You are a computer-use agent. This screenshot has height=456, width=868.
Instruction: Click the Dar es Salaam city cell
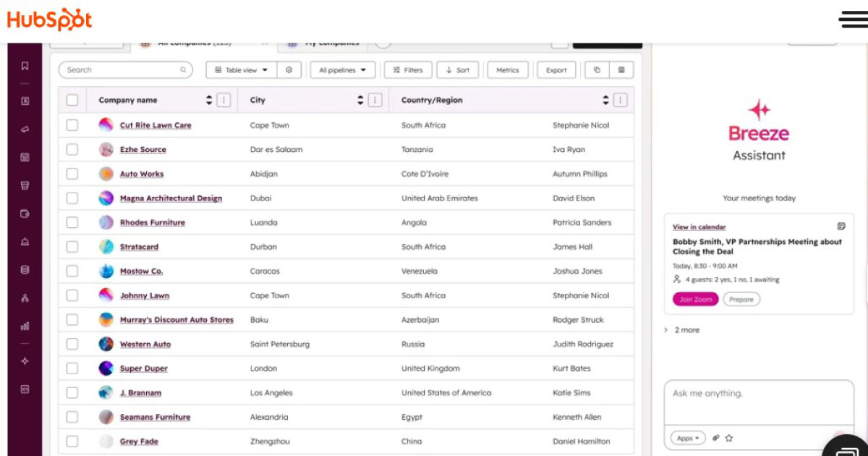276,150
